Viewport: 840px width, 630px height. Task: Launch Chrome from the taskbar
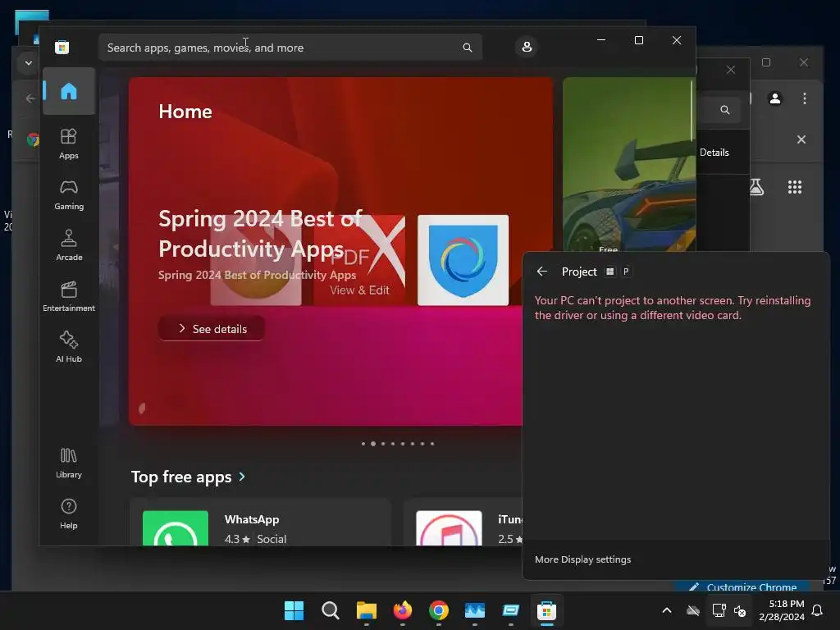pyautogui.click(x=438, y=610)
